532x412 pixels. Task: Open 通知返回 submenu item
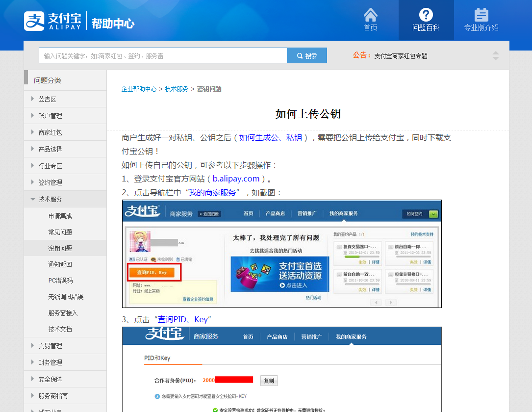[60, 264]
